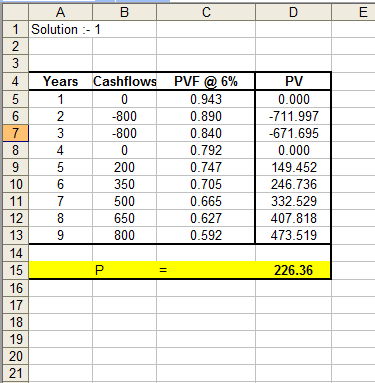The width and height of the screenshot is (375, 383).
Task: Click the yellow '=' cell
Action: point(206,270)
